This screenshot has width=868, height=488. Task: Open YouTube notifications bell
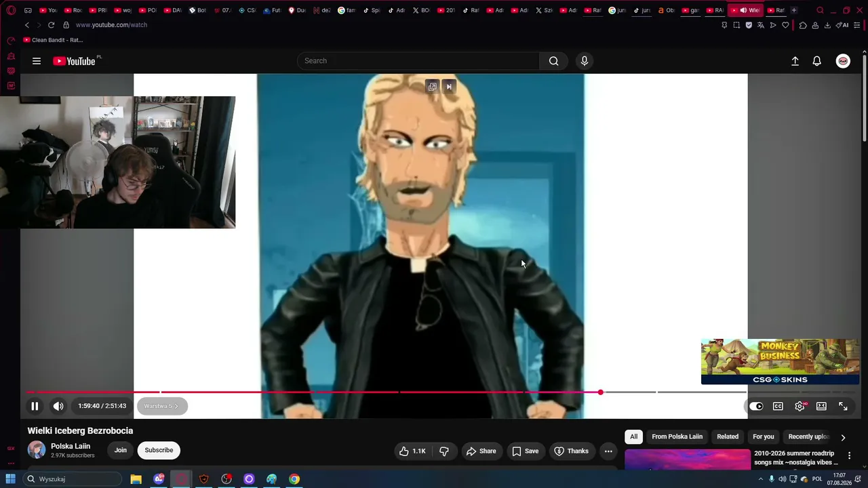coord(817,61)
